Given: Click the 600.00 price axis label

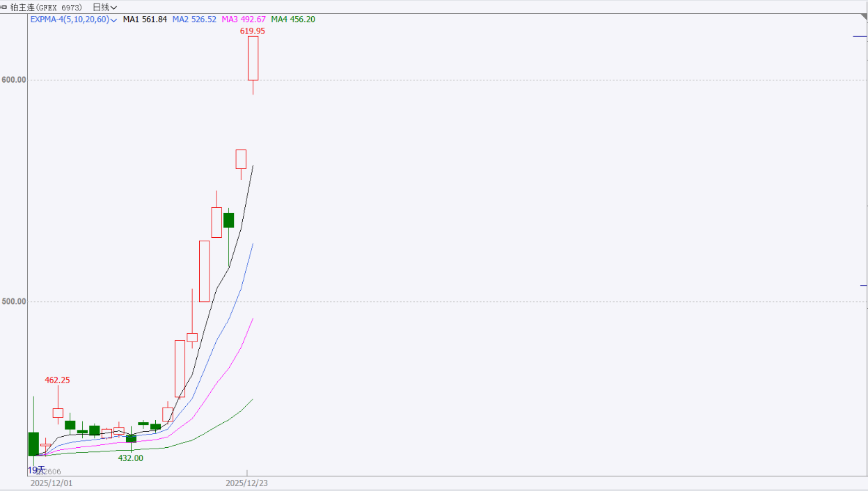Looking at the screenshot, I should point(14,80).
